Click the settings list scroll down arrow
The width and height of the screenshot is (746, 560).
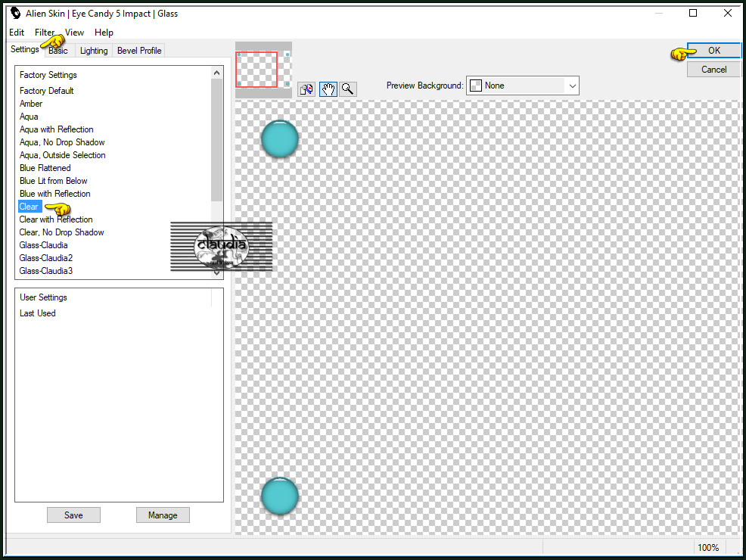point(217,273)
